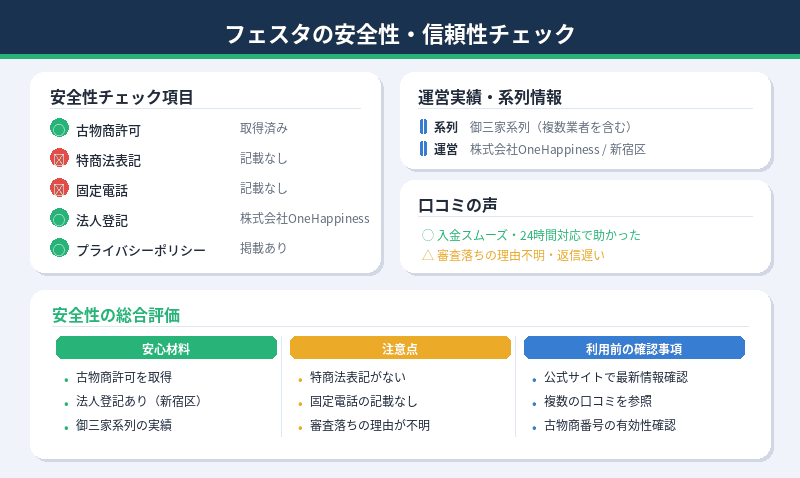This screenshot has height=478, width=800.
Task: Click the bullet 御三家系列の実績
Action: 124,425
